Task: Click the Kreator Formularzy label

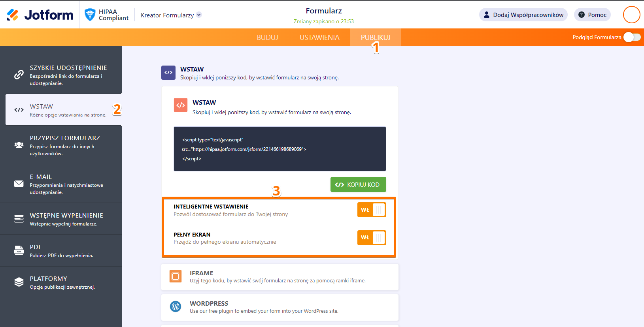Action: pyautogui.click(x=167, y=15)
